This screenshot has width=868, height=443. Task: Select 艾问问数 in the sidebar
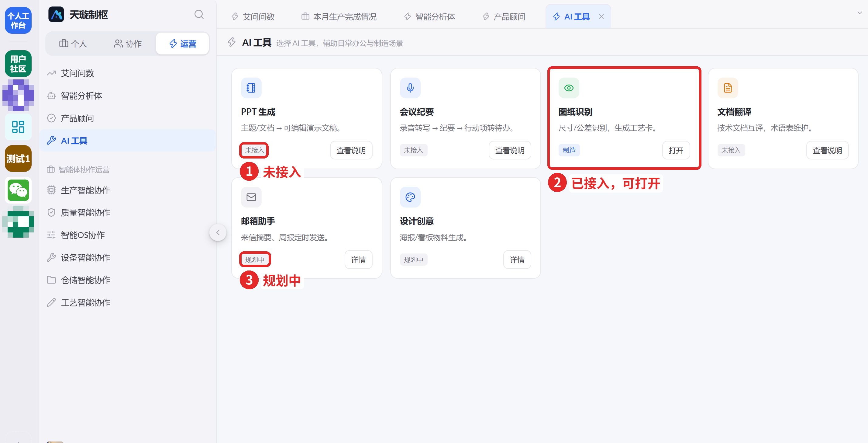click(x=128, y=73)
